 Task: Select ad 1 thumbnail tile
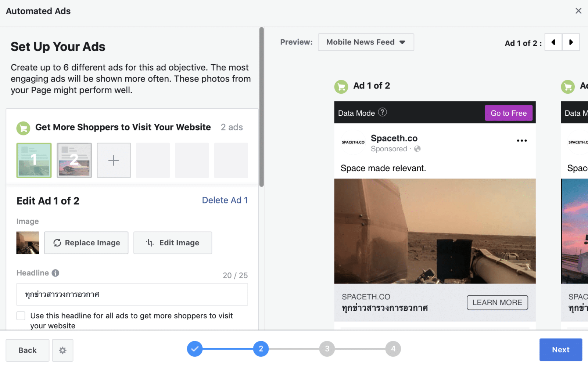(x=34, y=160)
